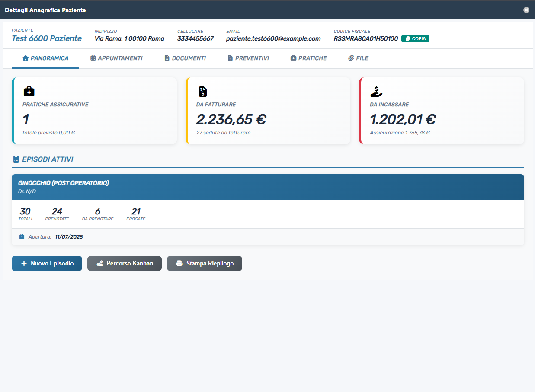Click the hand-with-dollar icon in Da Incassare card
Image resolution: width=535 pixels, height=392 pixels.
pos(376,91)
